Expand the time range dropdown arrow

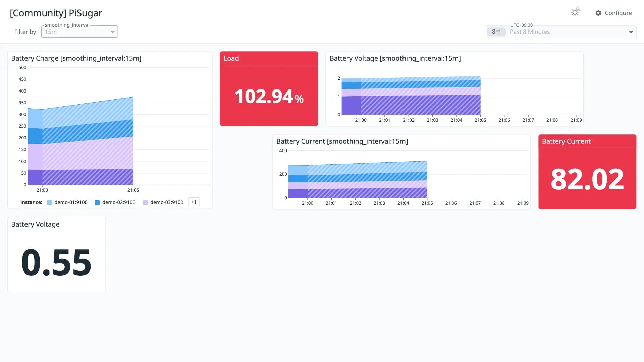click(631, 32)
